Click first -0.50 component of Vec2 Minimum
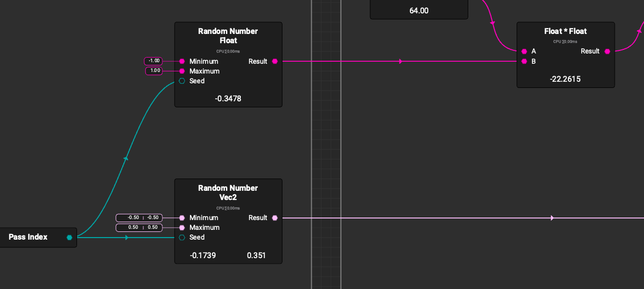 (133, 218)
